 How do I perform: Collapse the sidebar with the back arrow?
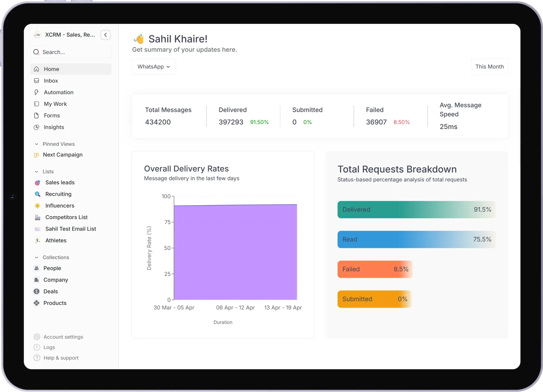pyautogui.click(x=106, y=35)
